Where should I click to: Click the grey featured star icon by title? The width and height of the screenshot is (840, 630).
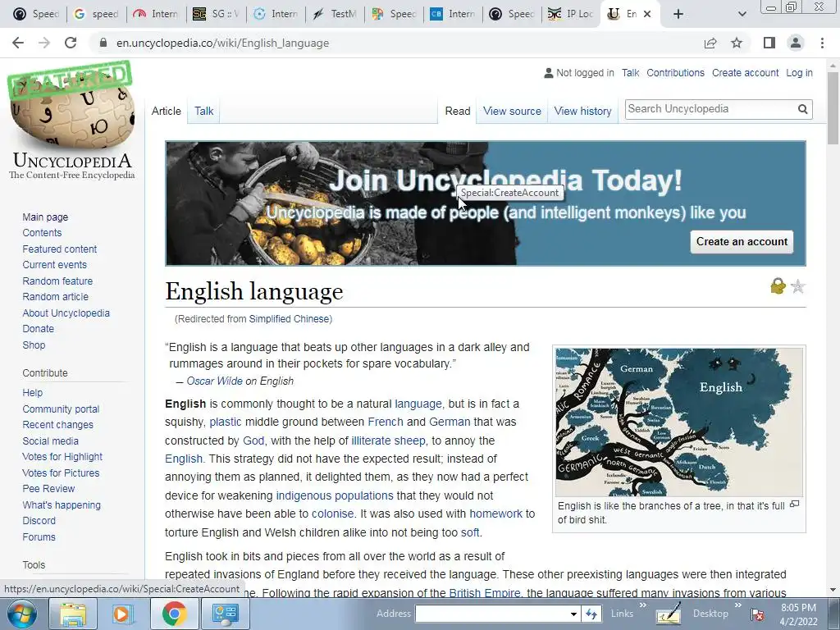[x=797, y=286]
